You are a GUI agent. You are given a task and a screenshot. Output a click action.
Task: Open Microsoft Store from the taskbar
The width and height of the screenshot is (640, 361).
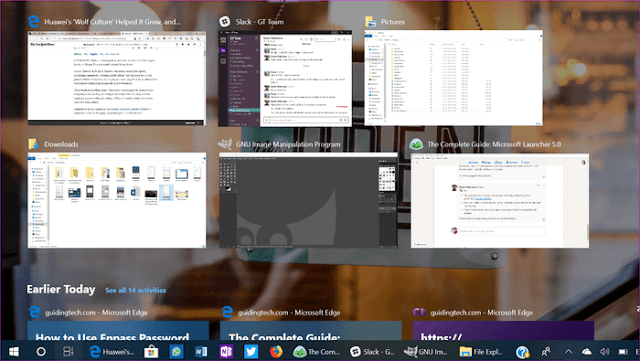click(151, 351)
